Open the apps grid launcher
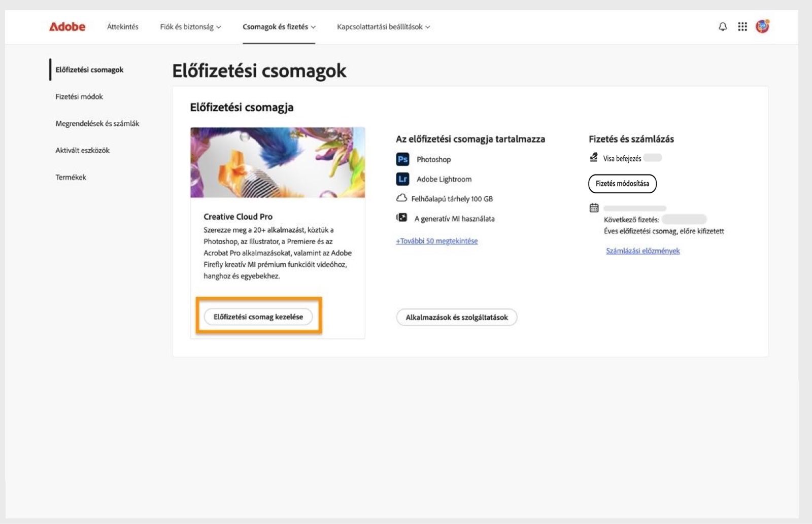The image size is (812, 524). pos(742,27)
